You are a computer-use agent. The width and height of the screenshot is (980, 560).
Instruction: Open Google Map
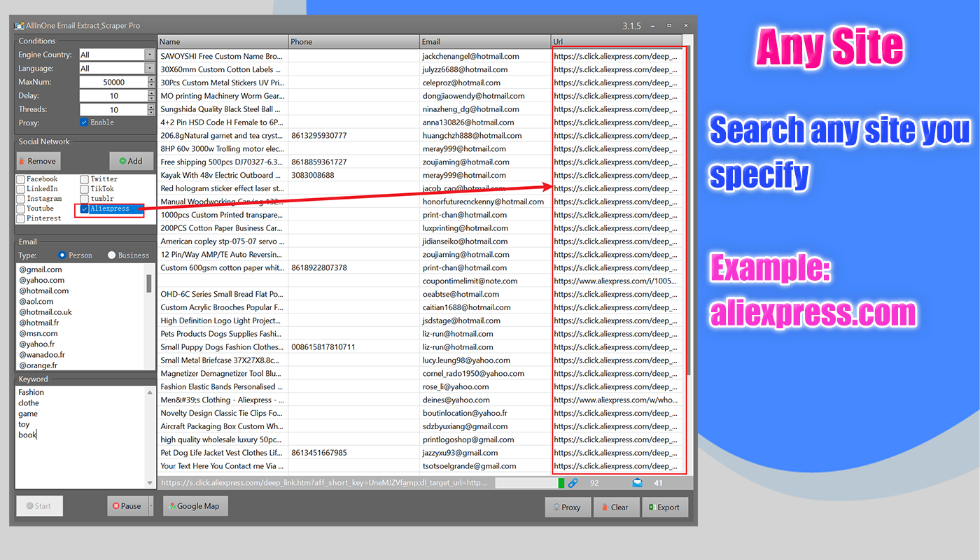195,505
